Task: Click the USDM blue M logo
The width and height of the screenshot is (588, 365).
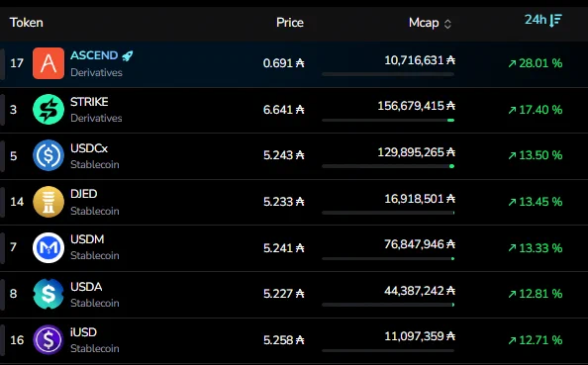Action: 49,247
